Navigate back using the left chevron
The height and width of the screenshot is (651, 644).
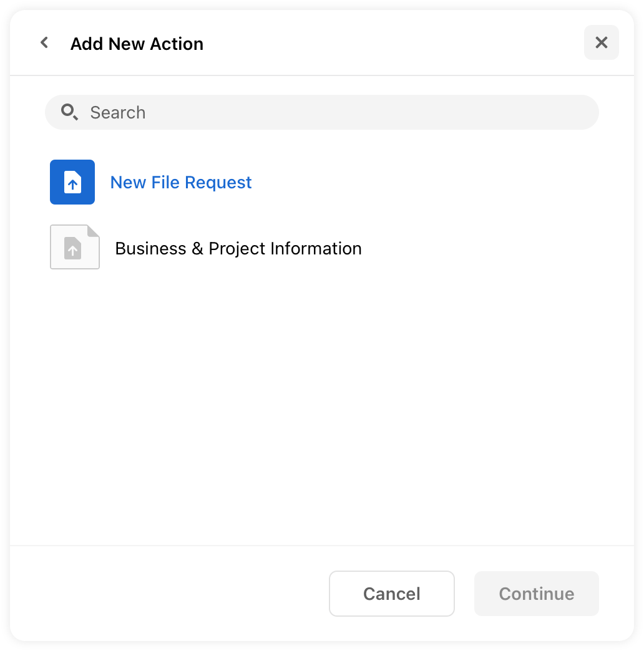pyautogui.click(x=44, y=42)
